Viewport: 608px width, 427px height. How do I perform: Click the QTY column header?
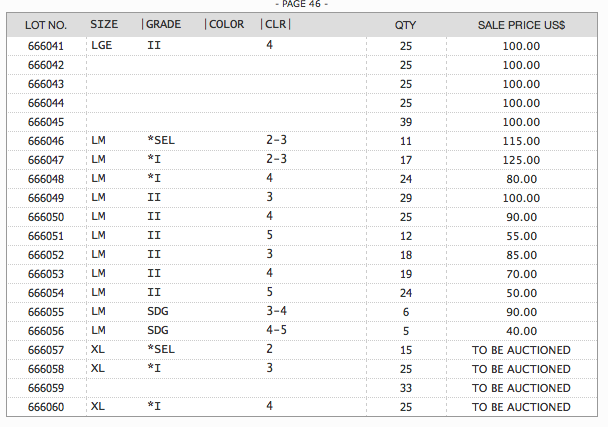click(405, 24)
